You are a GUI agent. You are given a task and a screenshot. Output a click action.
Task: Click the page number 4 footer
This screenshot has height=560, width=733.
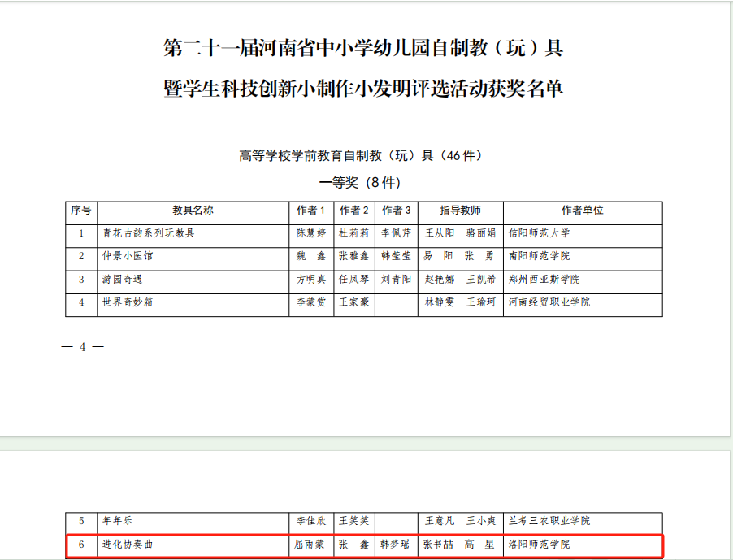click(82, 348)
